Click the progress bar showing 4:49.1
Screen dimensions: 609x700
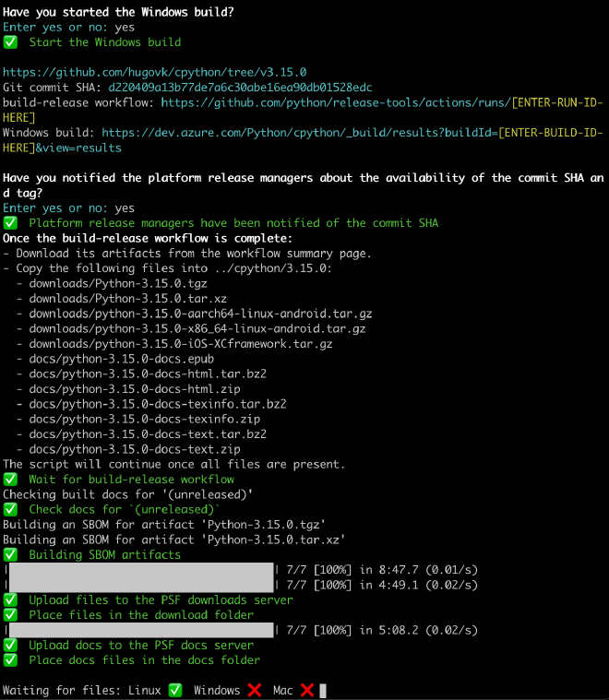point(141,585)
